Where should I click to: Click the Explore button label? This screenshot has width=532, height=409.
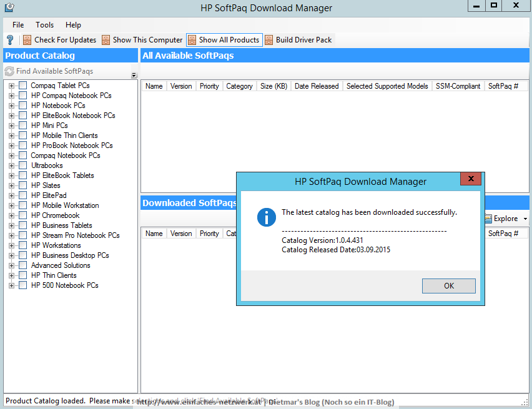pyautogui.click(x=506, y=219)
